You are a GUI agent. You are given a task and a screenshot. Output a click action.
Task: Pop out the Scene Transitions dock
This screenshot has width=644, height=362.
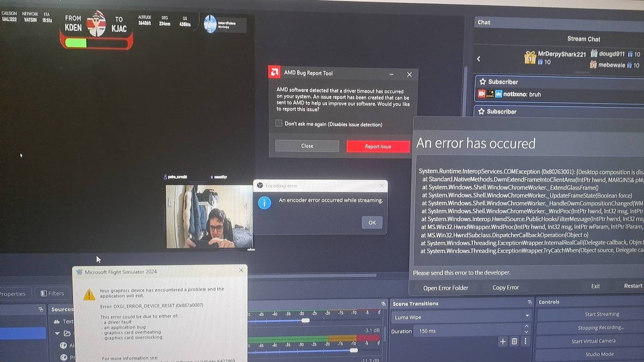[530, 302]
